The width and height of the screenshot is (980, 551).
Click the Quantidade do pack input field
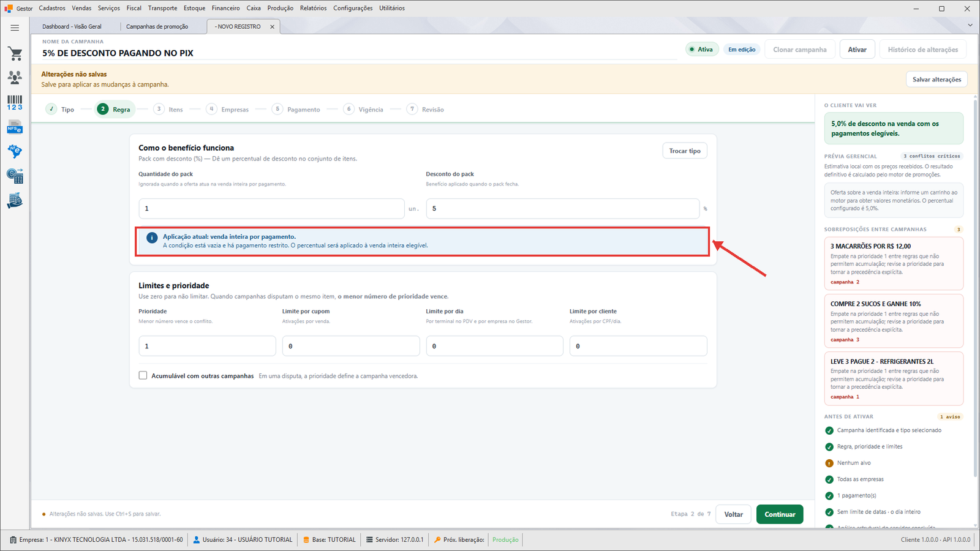click(x=271, y=209)
